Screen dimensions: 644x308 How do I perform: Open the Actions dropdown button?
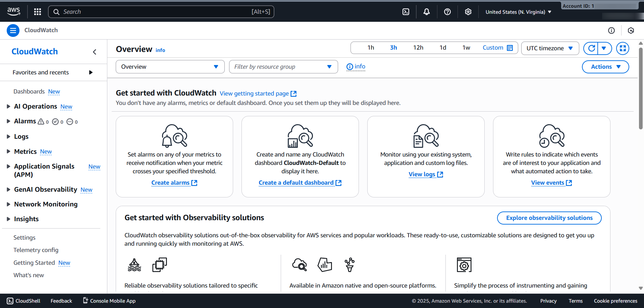pyautogui.click(x=605, y=67)
